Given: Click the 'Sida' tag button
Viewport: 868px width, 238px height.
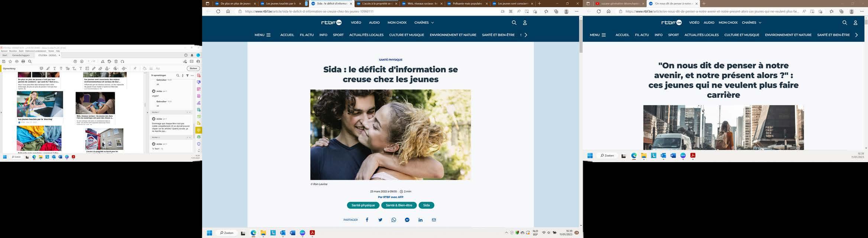Looking at the screenshot, I should (x=426, y=205).
